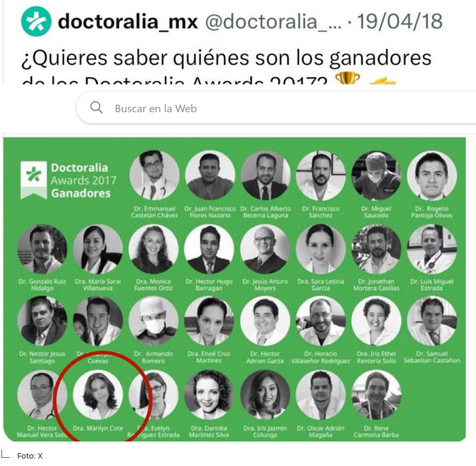
Task: Click the magnifier icon in search bar
Action: (x=97, y=107)
